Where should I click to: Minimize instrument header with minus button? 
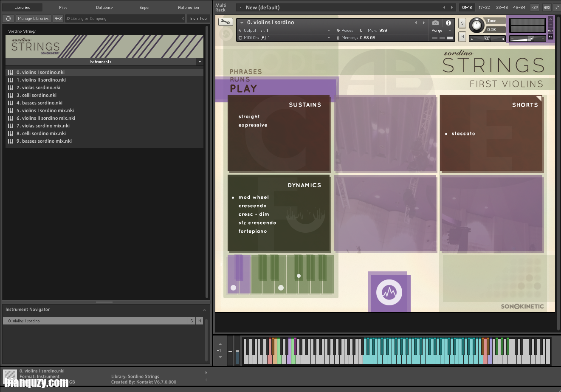(550, 25)
